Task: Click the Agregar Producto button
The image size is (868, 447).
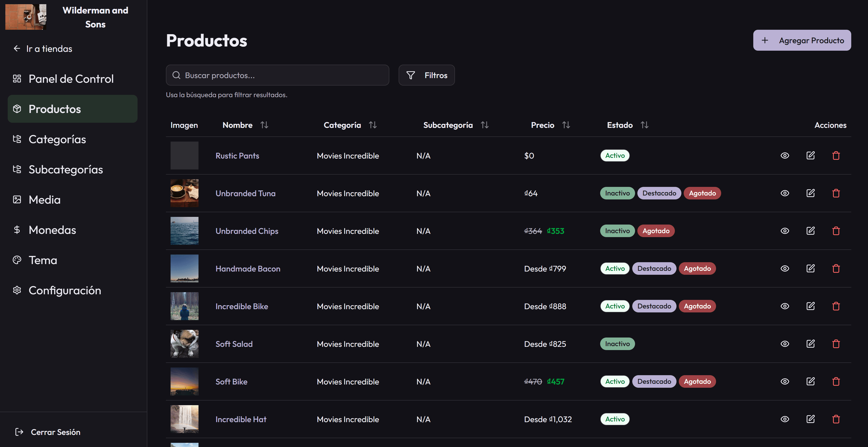Action: [x=802, y=40]
